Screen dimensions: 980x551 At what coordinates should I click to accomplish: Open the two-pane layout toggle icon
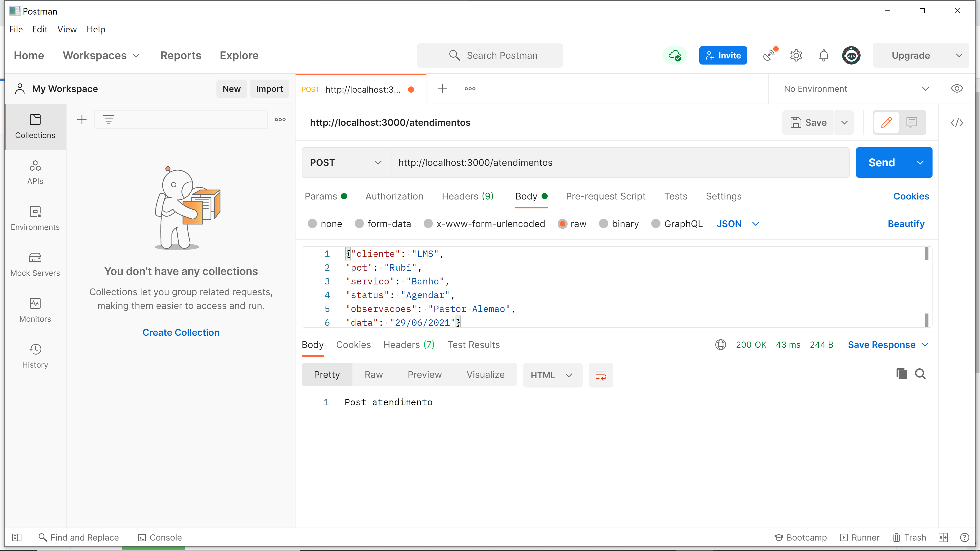coord(943,537)
